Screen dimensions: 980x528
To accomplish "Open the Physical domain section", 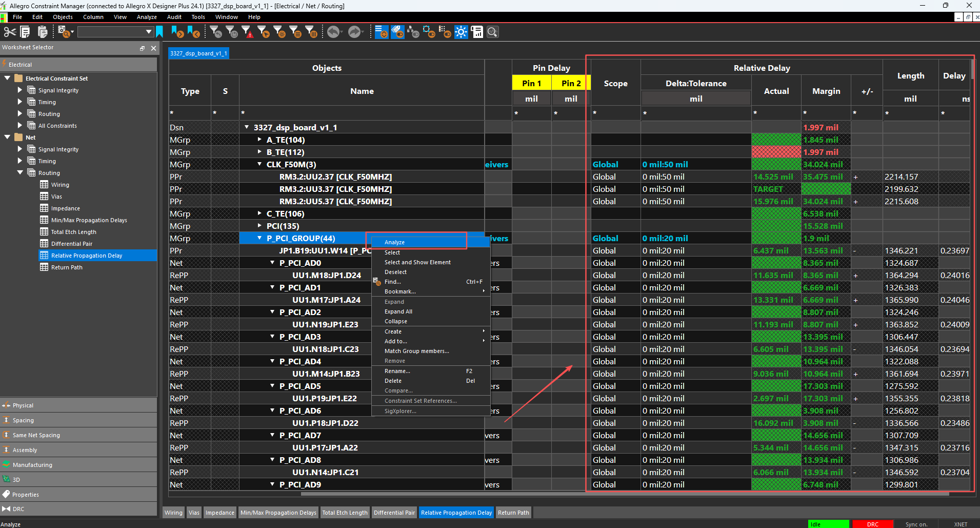I will click(x=23, y=405).
